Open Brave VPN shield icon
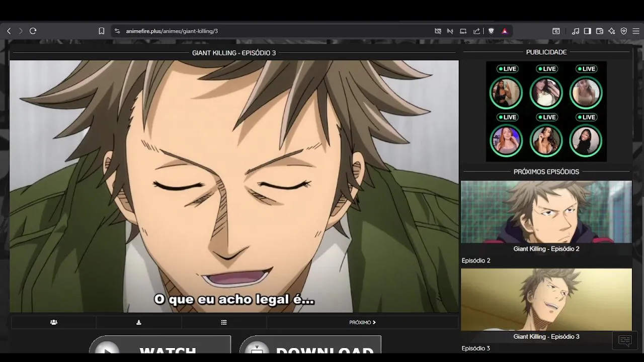The width and height of the screenshot is (644, 362). [x=624, y=31]
